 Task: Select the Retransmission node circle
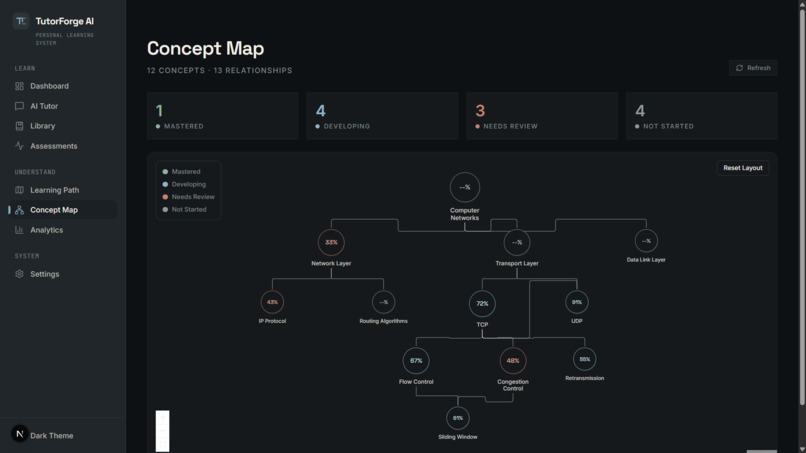pyautogui.click(x=584, y=359)
